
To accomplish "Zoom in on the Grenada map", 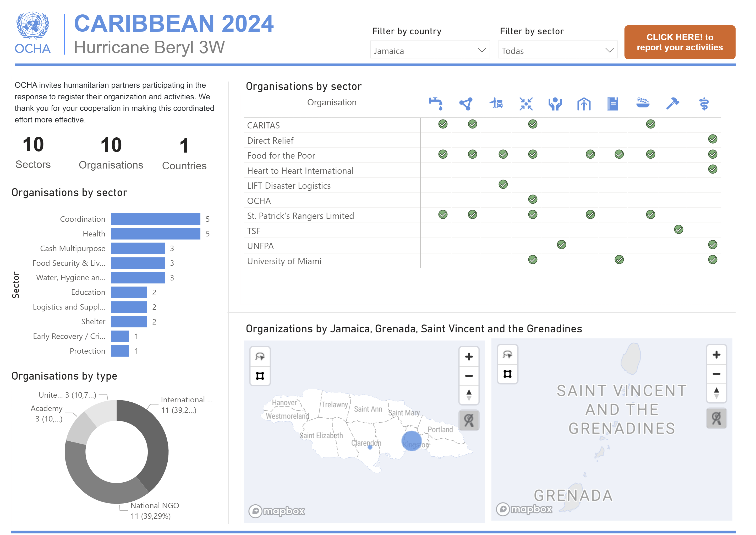I will pos(716,355).
